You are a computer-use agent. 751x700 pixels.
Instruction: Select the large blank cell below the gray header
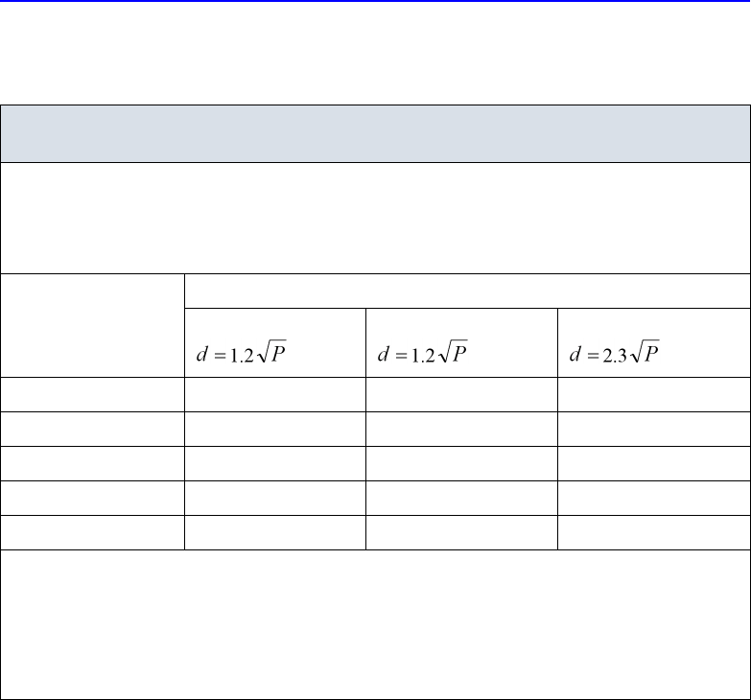[x=375, y=219]
